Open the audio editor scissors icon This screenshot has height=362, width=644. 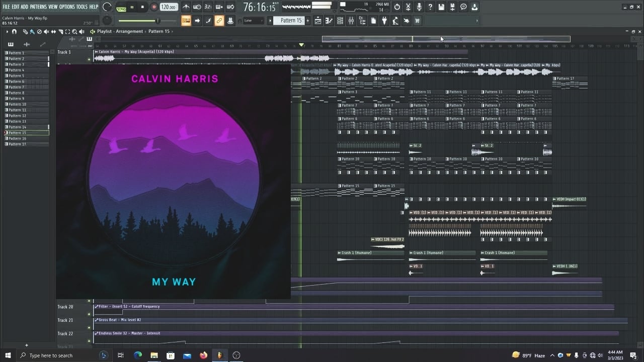[x=408, y=7]
